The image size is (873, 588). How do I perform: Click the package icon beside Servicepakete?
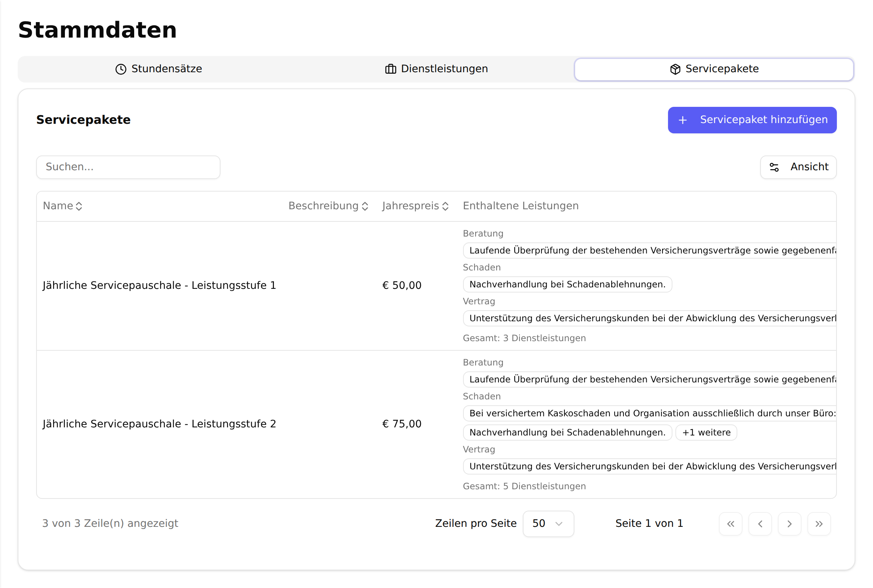click(675, 69)
